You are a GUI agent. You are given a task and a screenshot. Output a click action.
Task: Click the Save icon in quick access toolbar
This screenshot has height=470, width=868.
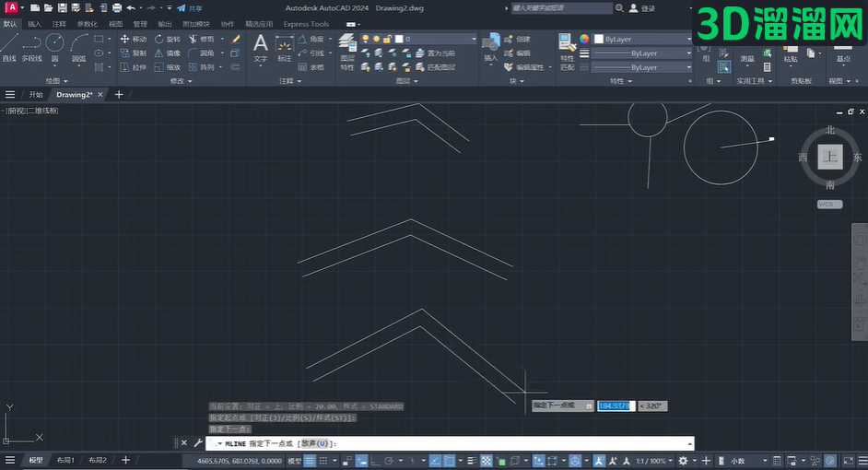pos(62,7)
